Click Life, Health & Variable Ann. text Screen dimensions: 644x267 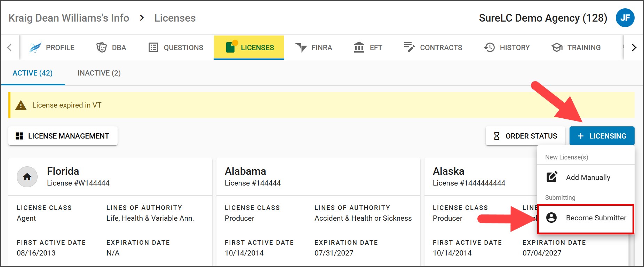coord(150,218)
